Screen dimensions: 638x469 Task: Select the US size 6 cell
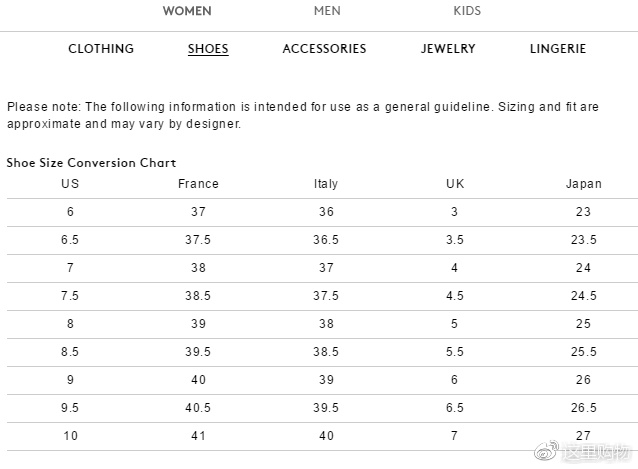point(70,212)
